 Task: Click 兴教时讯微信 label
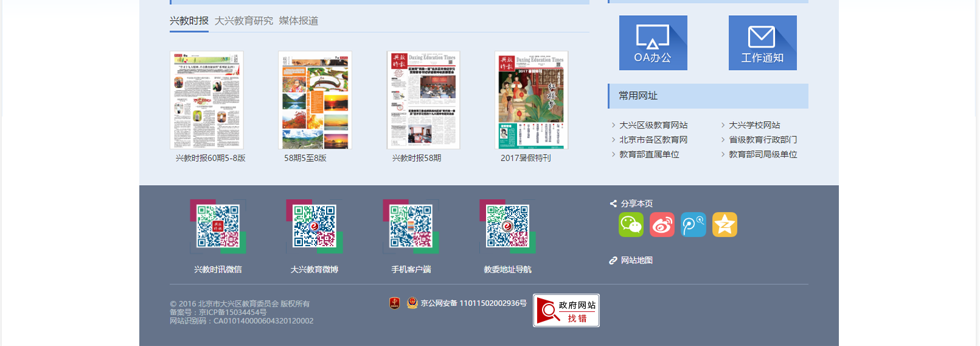click(218, 269)
